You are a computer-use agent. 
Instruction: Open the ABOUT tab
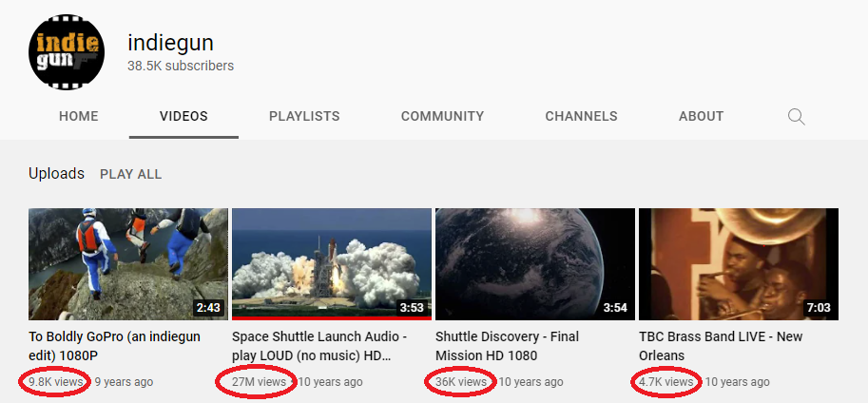[701, 116]
